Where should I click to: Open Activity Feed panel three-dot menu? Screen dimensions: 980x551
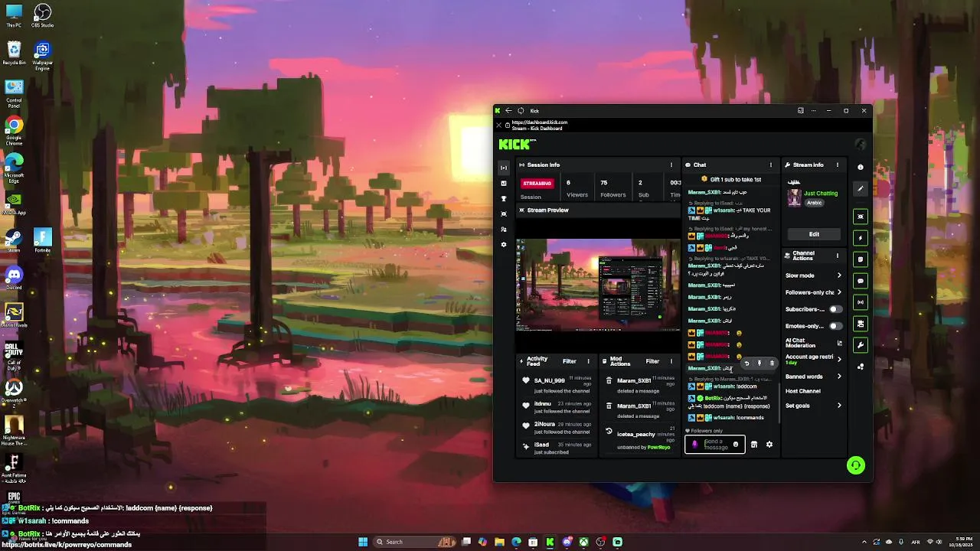tap(589, 361)
